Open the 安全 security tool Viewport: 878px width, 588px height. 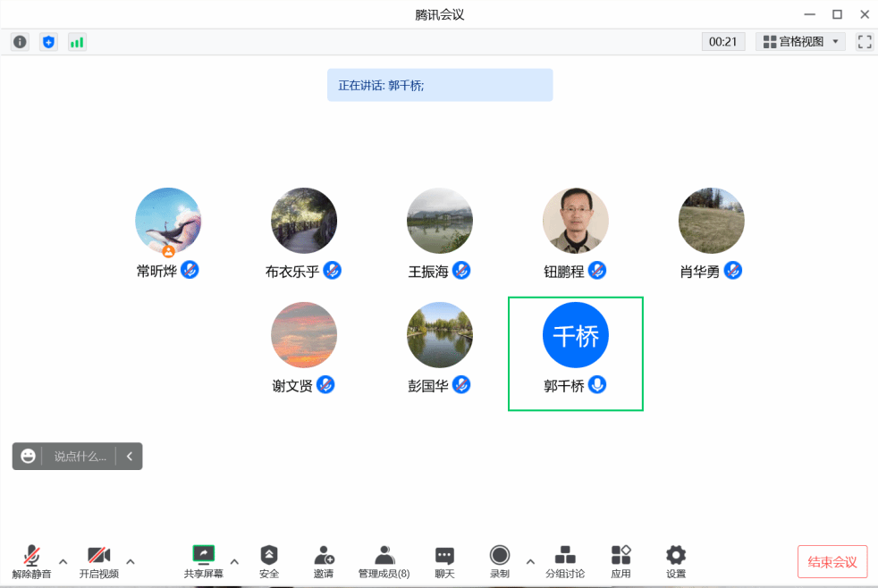coord(269,561)
